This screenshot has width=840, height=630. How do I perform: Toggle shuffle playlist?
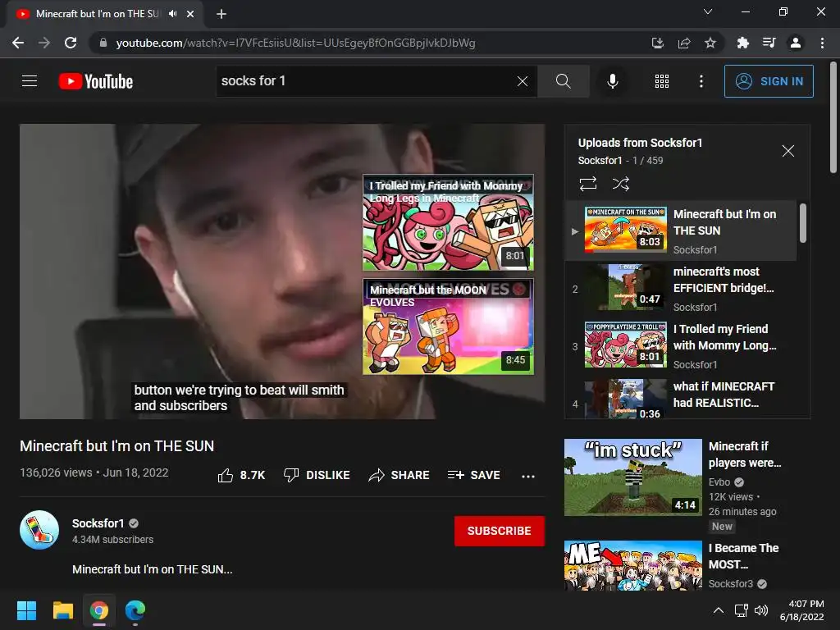point(620,184)
